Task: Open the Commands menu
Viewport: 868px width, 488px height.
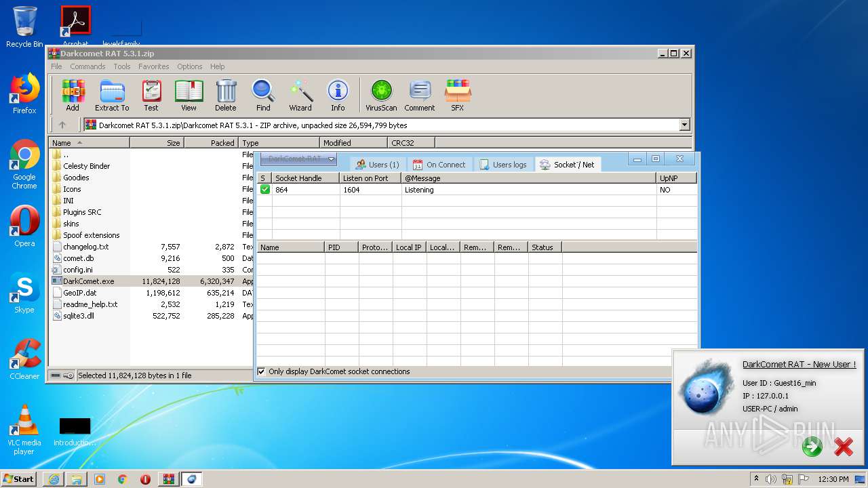Action: tap(87, 66)
